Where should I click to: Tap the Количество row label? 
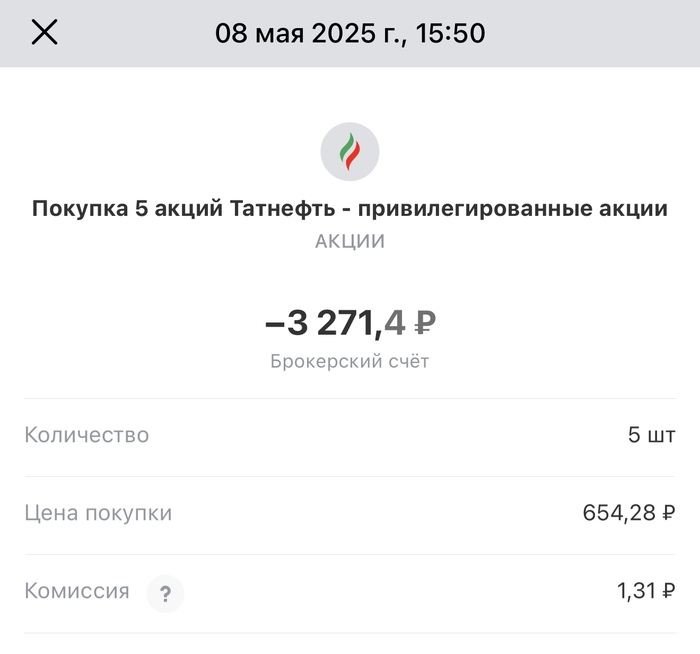coord(87,435)
